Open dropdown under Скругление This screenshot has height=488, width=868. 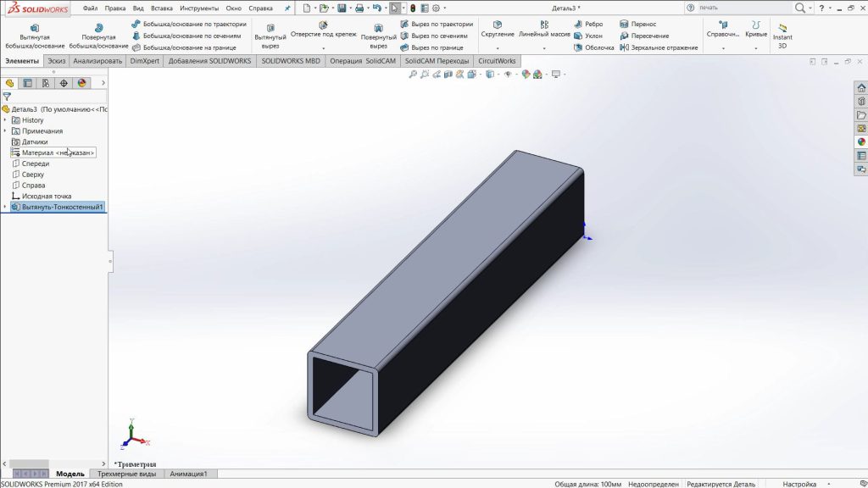tap(497, 48)
